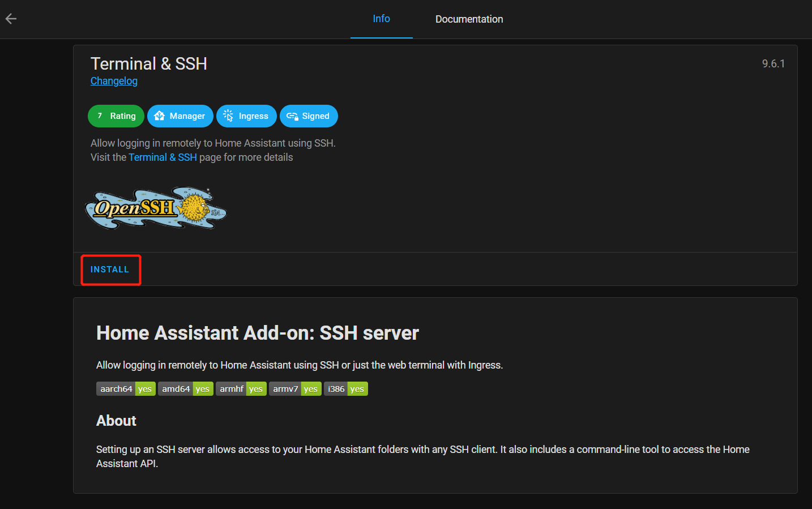Click the armv7 yes badge

click(x=295, y=389)
